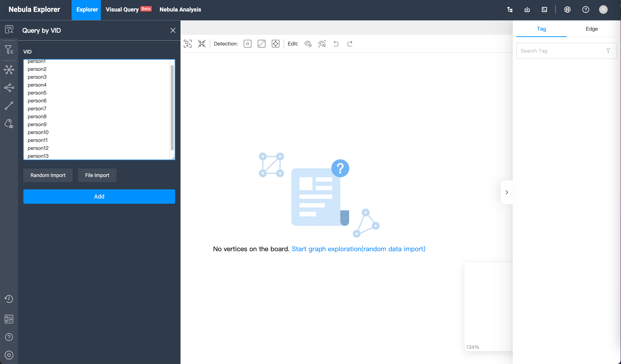Select the Tag tab
This screenshot has height=364, width=621.
point(541,29)
